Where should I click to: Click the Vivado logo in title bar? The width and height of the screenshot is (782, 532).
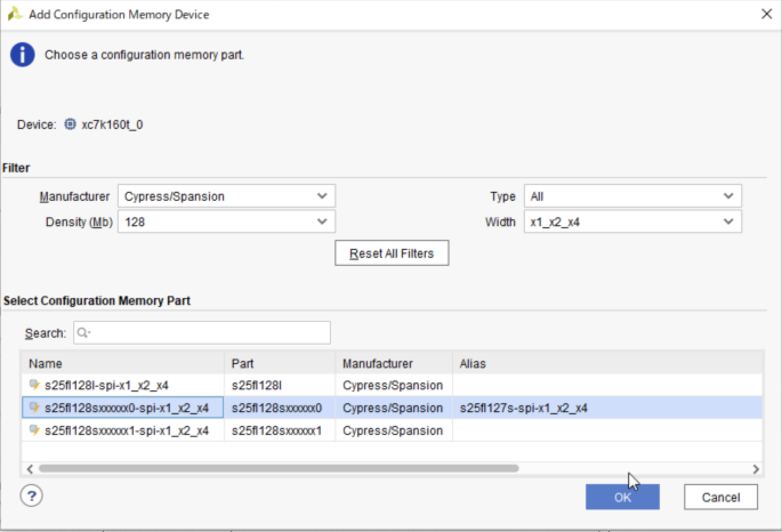[14, 14]
